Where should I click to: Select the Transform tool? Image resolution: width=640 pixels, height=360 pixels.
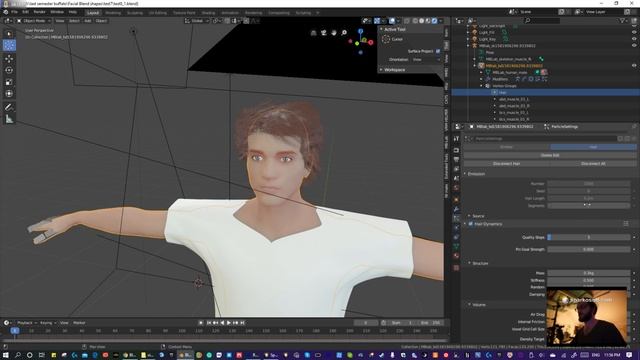point(9,93)
